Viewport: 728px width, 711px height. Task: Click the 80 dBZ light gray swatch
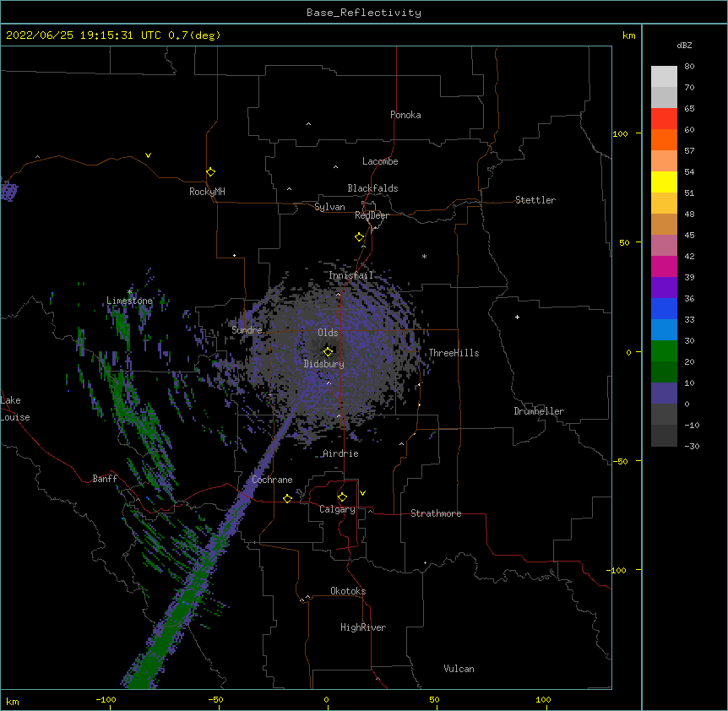pyautogui.click(x=664, y=76)
